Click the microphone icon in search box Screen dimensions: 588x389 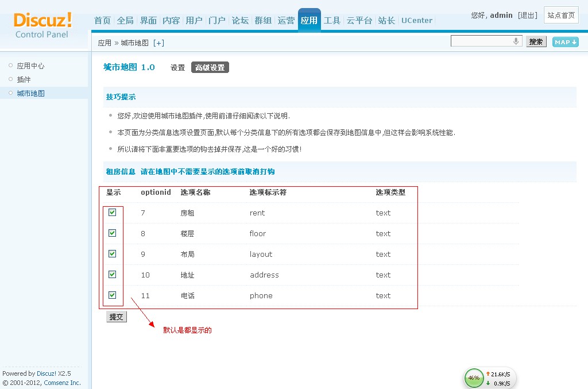click(x=516, y=41)
